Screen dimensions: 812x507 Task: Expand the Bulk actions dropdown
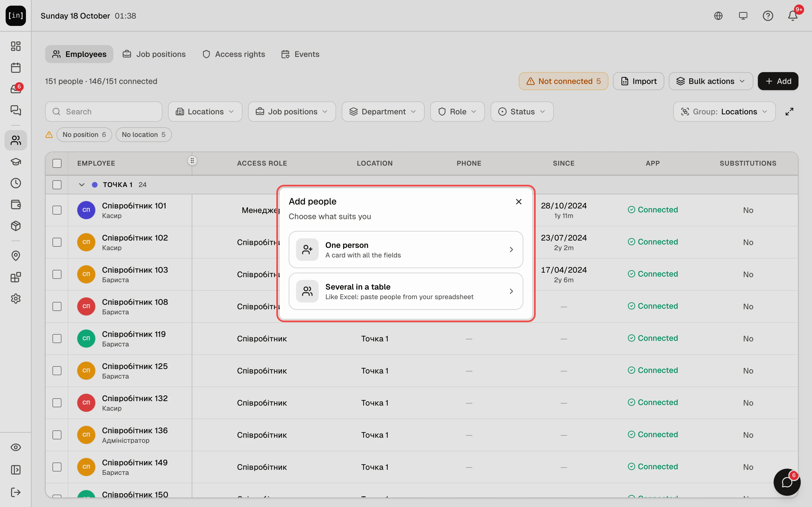[711, 81]
